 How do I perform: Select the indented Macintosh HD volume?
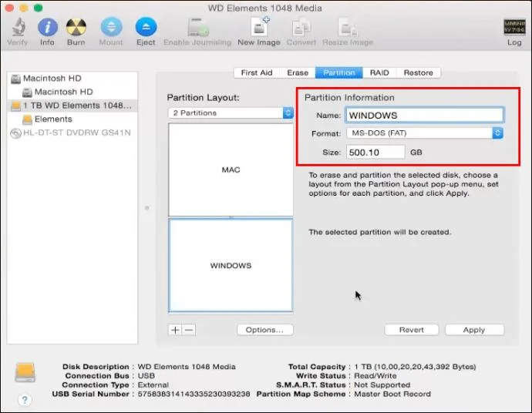tap(57, 92)
